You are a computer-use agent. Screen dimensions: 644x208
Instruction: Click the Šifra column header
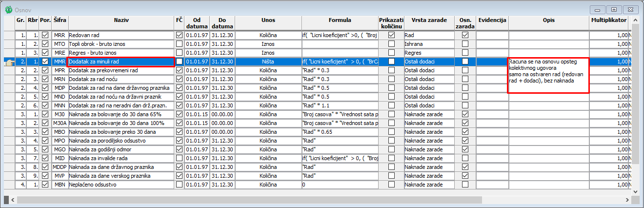(60, 23)
